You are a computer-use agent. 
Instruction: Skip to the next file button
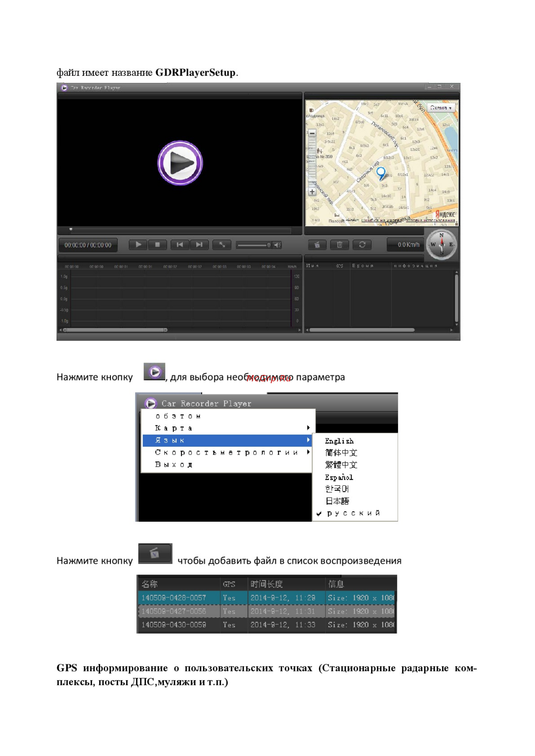[x=199, y=245]
